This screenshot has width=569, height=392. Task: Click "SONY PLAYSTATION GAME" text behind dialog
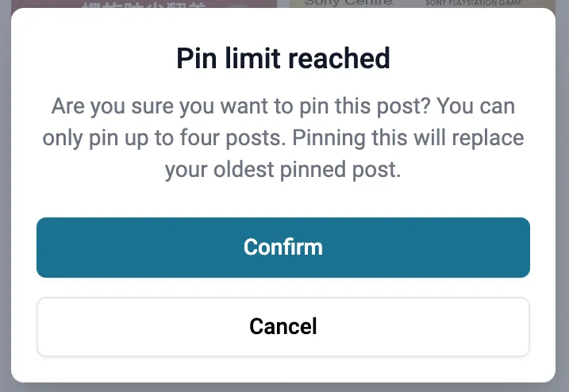click(474, 3)
